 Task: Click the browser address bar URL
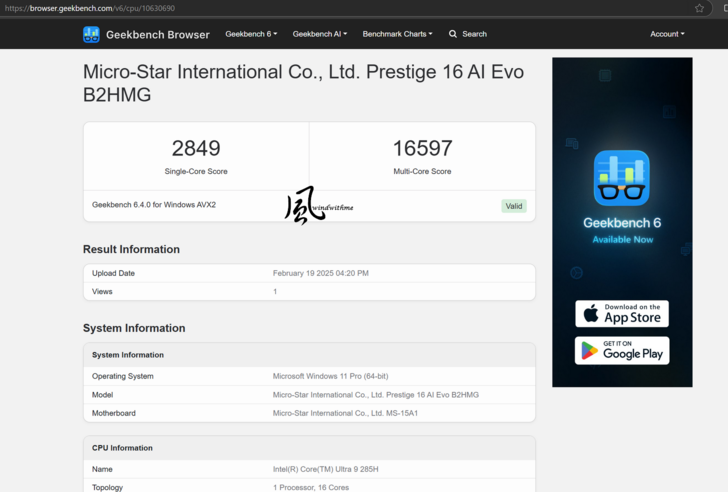tap(90, 8)
